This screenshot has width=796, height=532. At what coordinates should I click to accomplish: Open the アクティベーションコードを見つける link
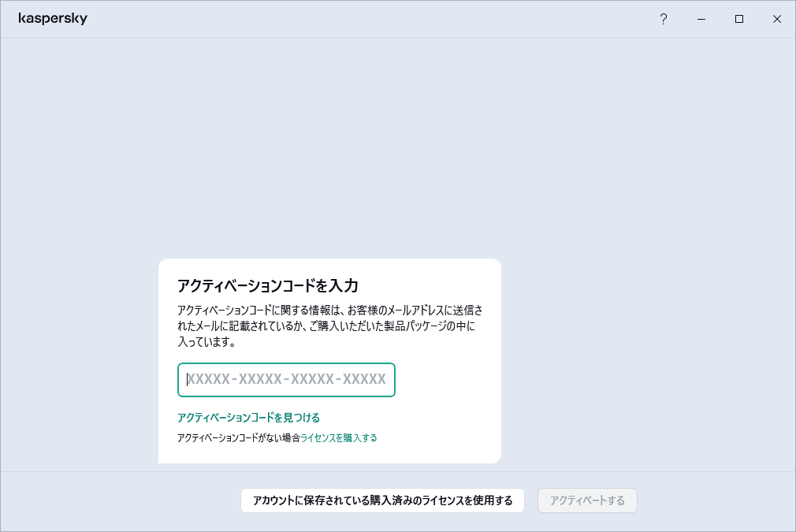pos(248,418)
